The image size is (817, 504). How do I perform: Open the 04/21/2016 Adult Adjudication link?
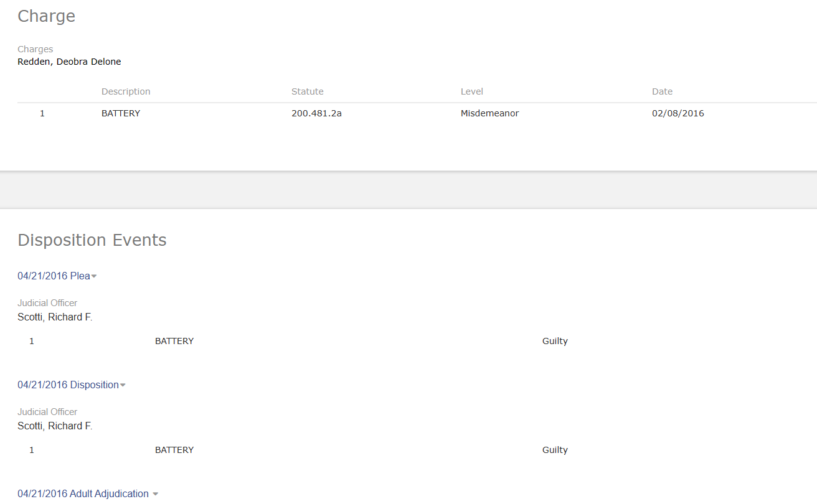tap(83, 493)
